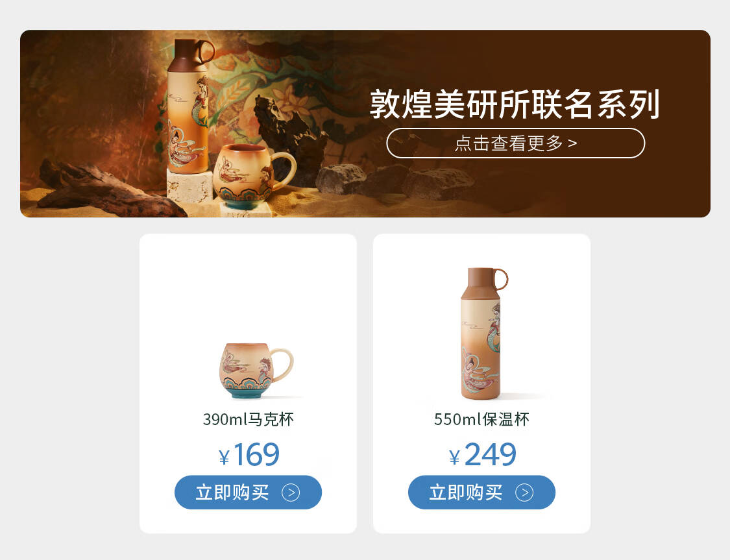This screenshot has height=560, width=730.
Task: Click the yen symbol beside 249
Action: point(454,457)
